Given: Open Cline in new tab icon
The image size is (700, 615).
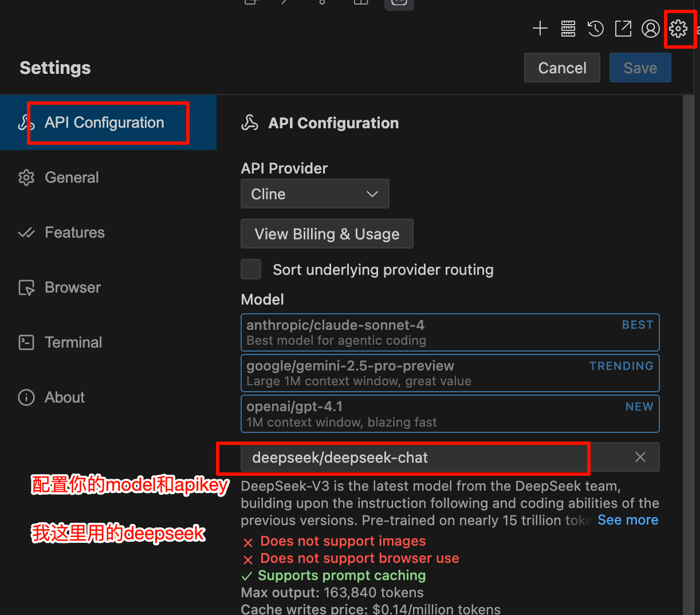Looking at the screenshot, I should 623,28.
